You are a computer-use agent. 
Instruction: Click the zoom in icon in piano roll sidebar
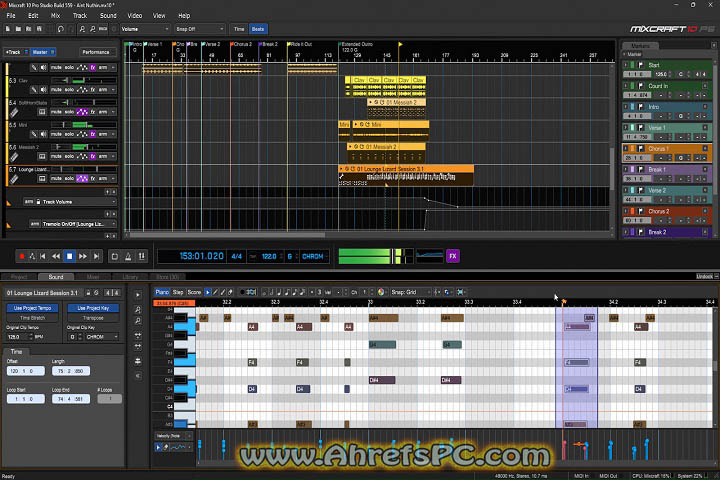point(138,310)
